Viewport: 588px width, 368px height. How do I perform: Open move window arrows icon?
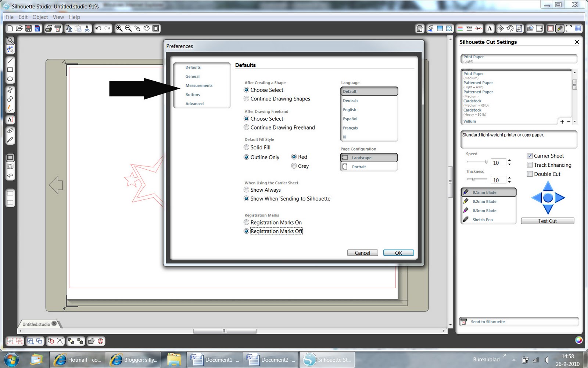point(501,28)
